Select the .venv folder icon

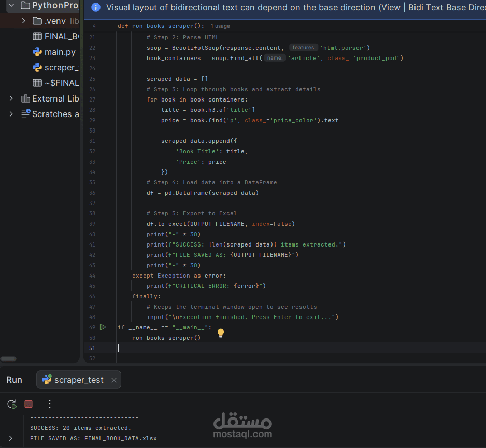pos(37,21)
